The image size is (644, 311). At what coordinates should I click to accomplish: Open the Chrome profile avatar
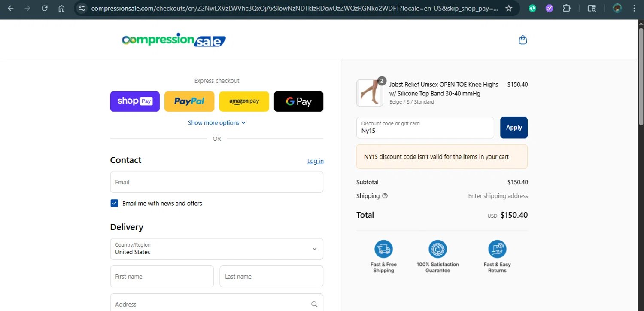(617, 8)
